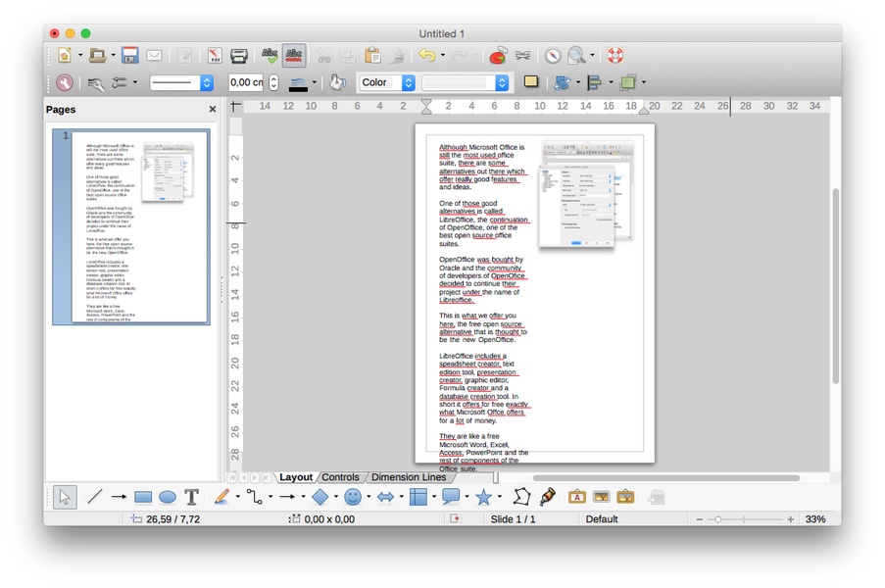Open the dropdown arrow beside New document
The height and width of the screenshot is (588, 885).
tap(80, 55)
